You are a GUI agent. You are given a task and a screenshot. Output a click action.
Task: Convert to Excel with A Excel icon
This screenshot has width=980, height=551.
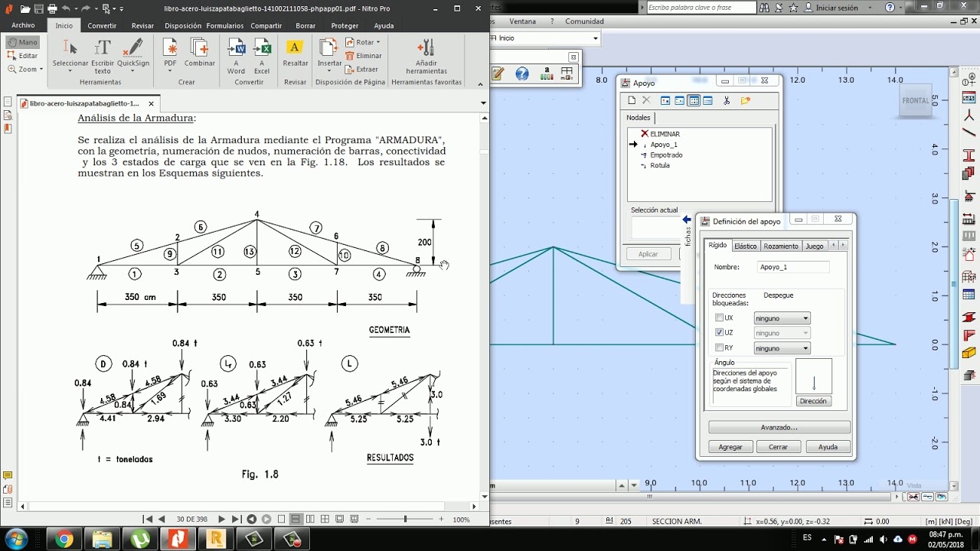[x=262, y=55]
